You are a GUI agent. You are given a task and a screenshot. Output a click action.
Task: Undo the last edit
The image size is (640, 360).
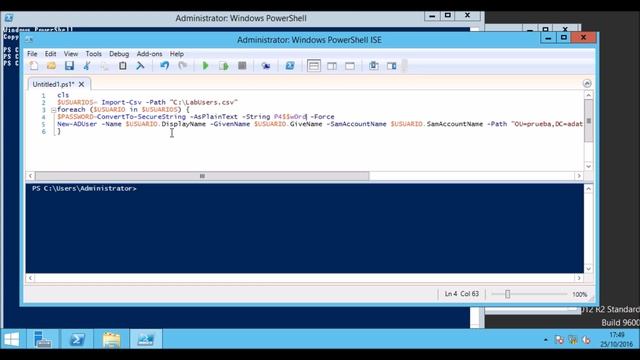164,66
